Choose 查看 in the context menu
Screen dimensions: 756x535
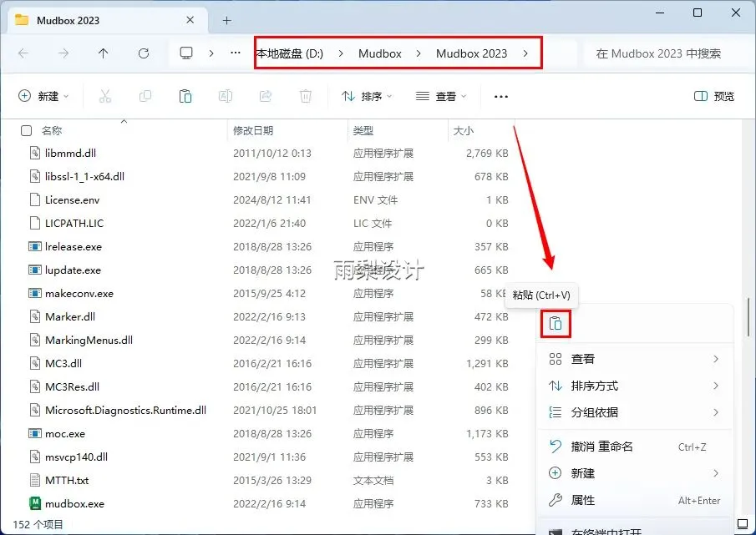(635, 359)
